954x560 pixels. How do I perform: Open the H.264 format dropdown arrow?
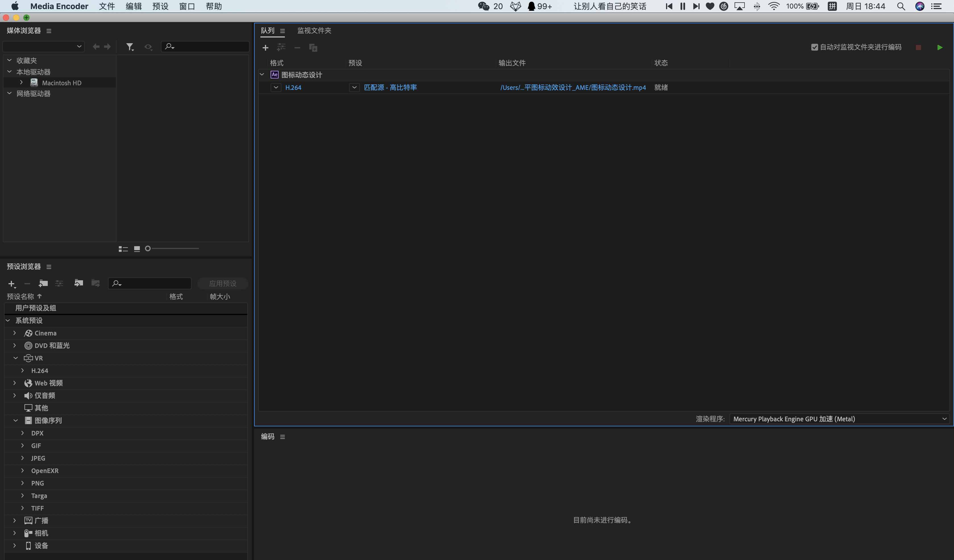click(x=276, y=88)
